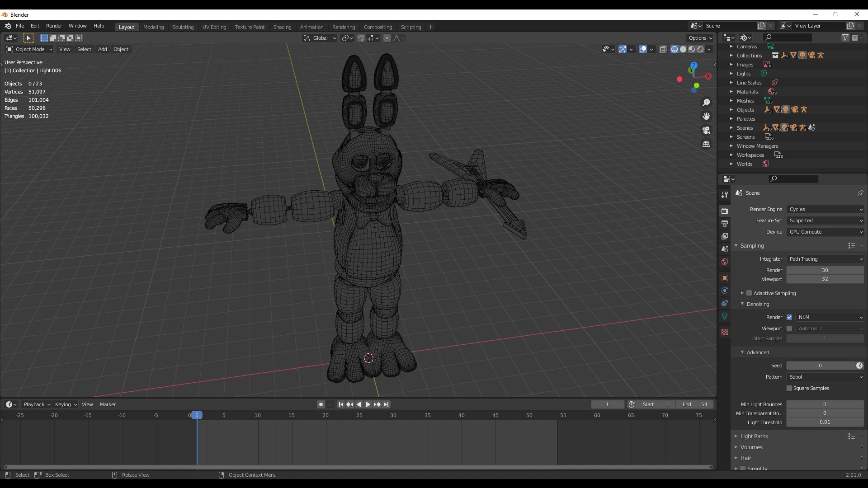This screenshot has width=868, height=488.
Task: Open the Keying popover in timeline
Action: (66, 404)
